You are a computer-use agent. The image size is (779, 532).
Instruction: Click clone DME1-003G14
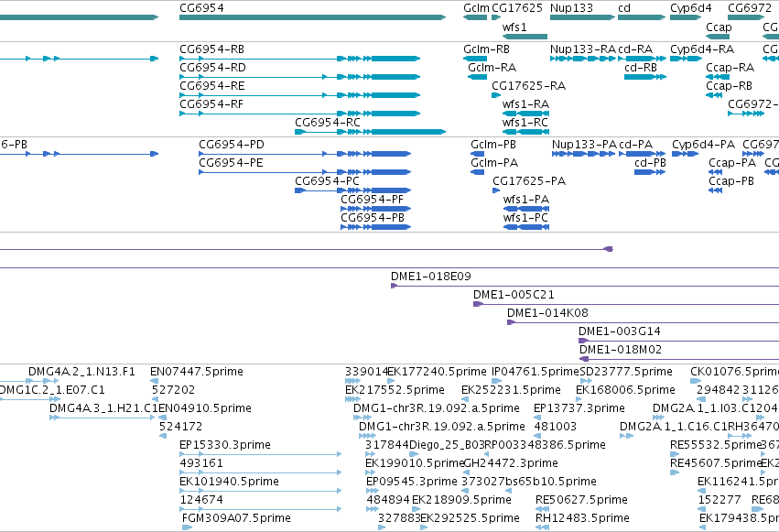[678, 341]
